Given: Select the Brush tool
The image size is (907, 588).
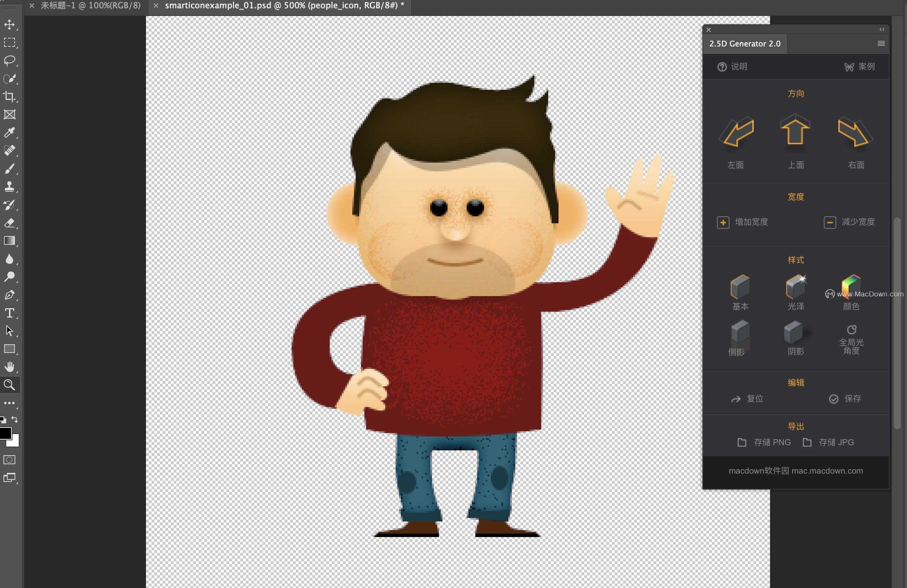Looking at the screenshot, I should coord(9,168).
